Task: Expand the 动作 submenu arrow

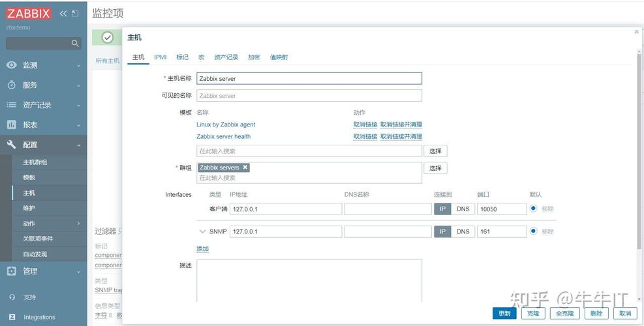Action: tap(79, 224)
